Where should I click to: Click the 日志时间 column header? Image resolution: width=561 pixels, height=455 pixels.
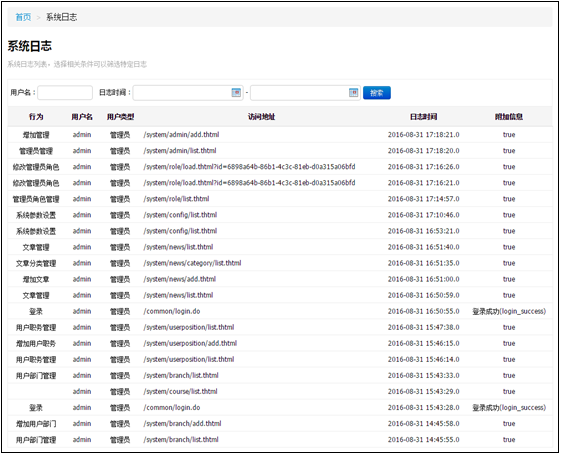[x=424, y=117]
